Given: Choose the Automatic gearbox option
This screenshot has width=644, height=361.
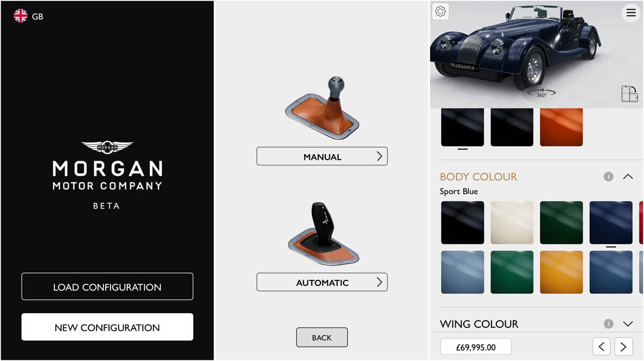Looking at the screenshot, I should (322, 282).
